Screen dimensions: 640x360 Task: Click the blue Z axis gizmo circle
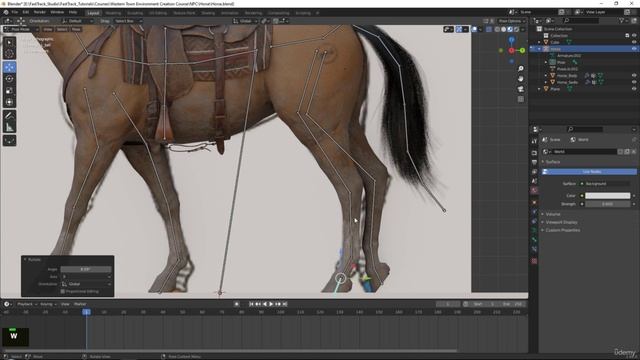pos(511,40)
